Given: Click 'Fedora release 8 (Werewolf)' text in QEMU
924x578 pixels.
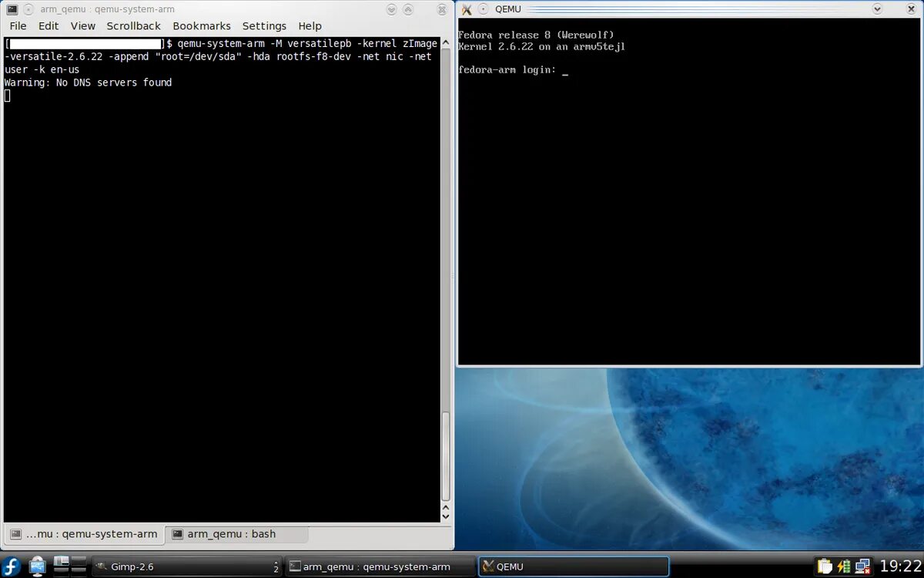Looking at the screenshot, I should pyautogui.click(x=536, y=35).
